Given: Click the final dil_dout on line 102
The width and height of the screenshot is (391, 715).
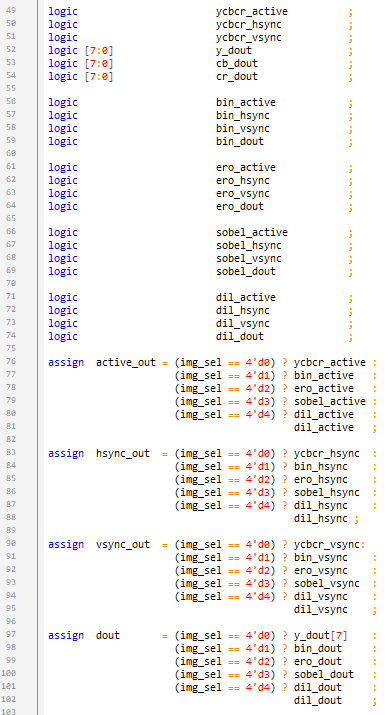Looking at the screenshot, I should (318, 700).
